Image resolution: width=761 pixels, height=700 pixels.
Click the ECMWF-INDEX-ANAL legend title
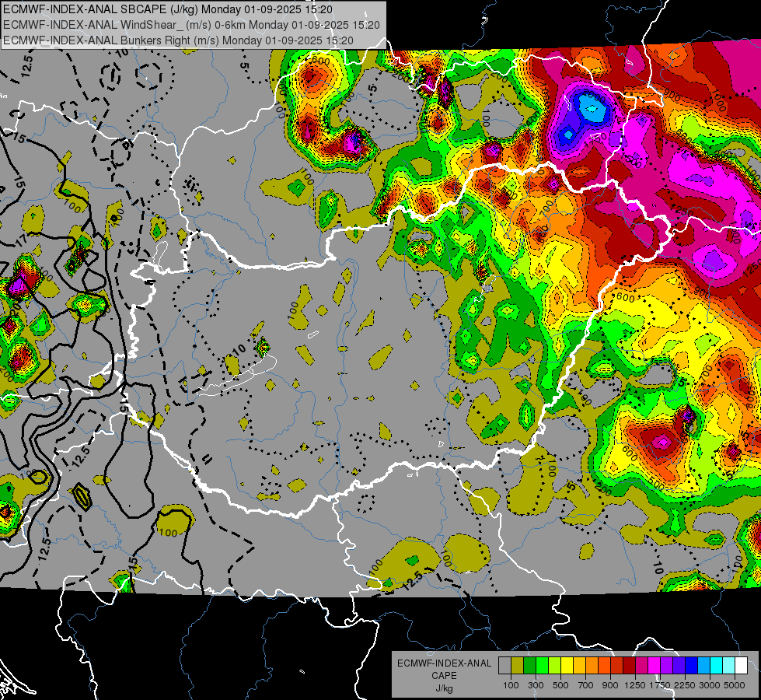[x=445, y=663]
